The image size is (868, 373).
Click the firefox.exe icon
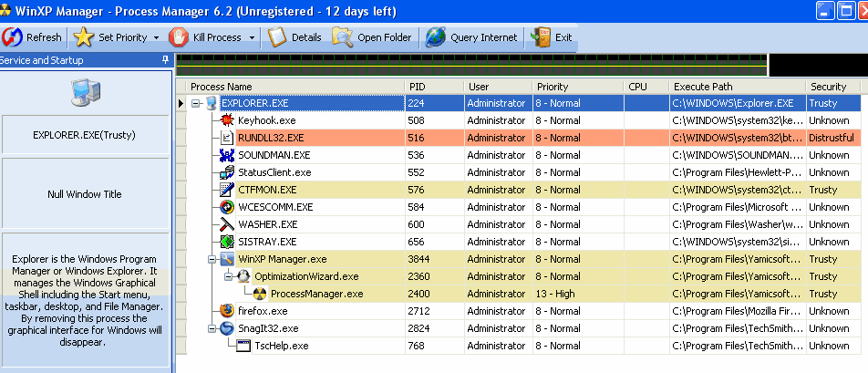coord(227,310)
